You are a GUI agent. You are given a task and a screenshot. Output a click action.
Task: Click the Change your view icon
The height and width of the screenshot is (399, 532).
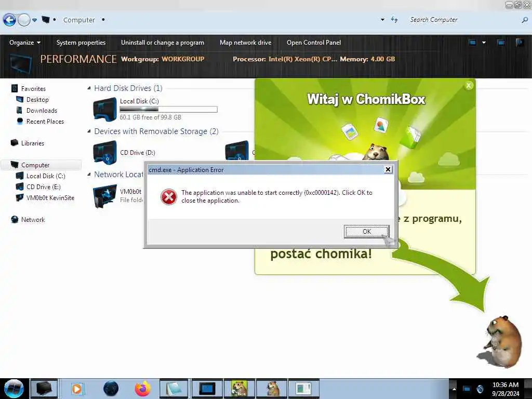[x=473, y=43]
